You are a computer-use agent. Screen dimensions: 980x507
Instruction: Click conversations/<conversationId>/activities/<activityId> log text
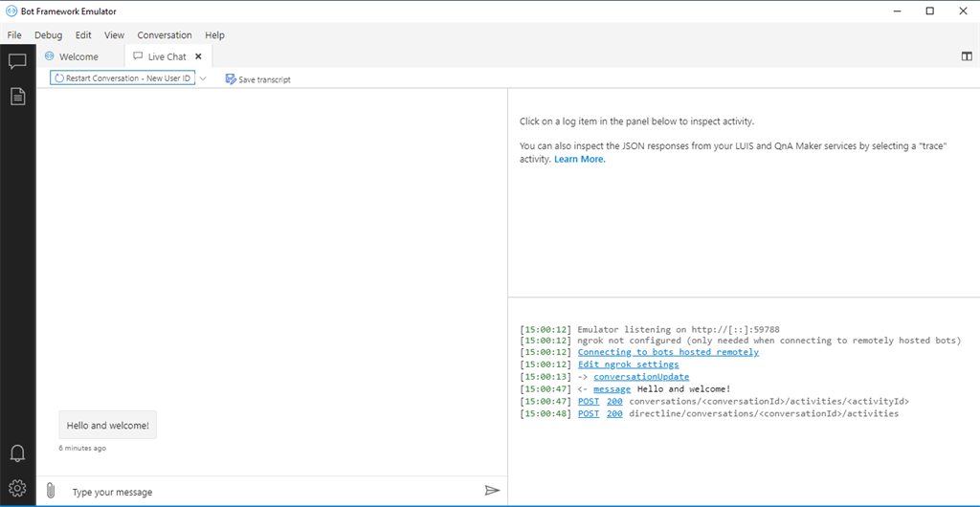(768, 402)
